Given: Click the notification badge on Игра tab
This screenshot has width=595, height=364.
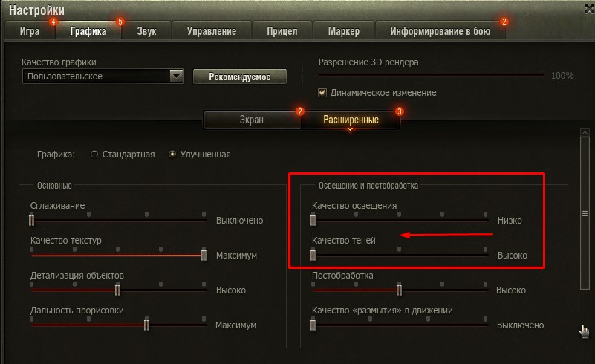Looking at the screenshot, I should pyautogui.click(x=53, y=22).
